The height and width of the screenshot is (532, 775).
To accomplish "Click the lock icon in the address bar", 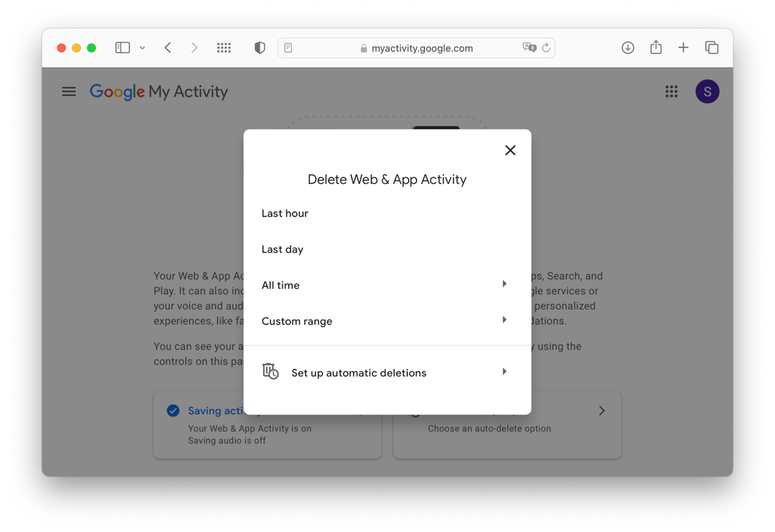I will pyautogui.click(x=364, y=48).
